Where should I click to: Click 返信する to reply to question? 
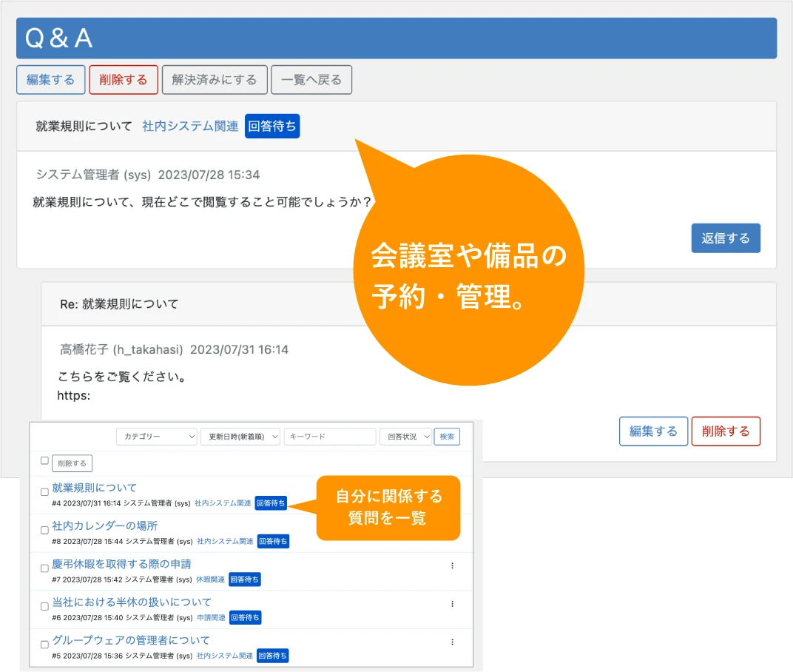point(725,238)
